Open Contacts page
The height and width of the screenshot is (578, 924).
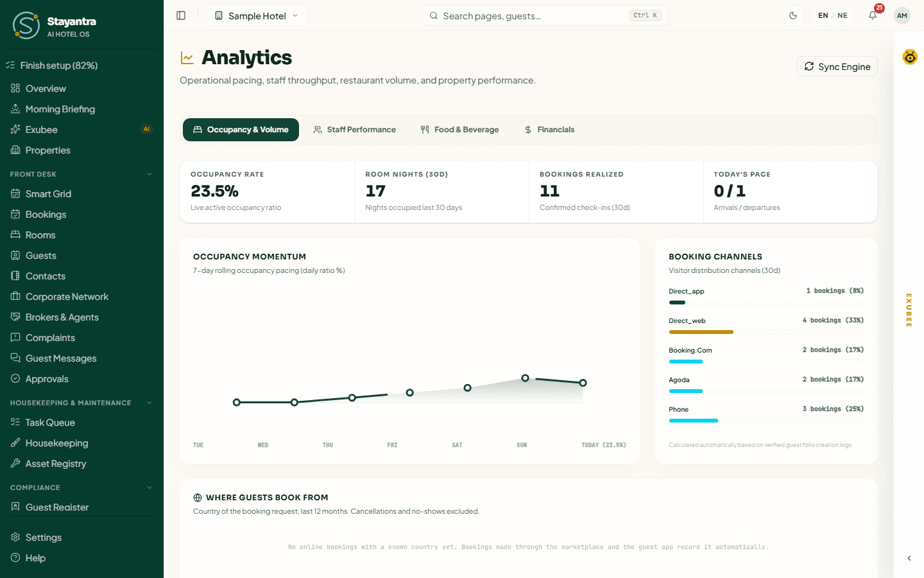pos(82,276)
